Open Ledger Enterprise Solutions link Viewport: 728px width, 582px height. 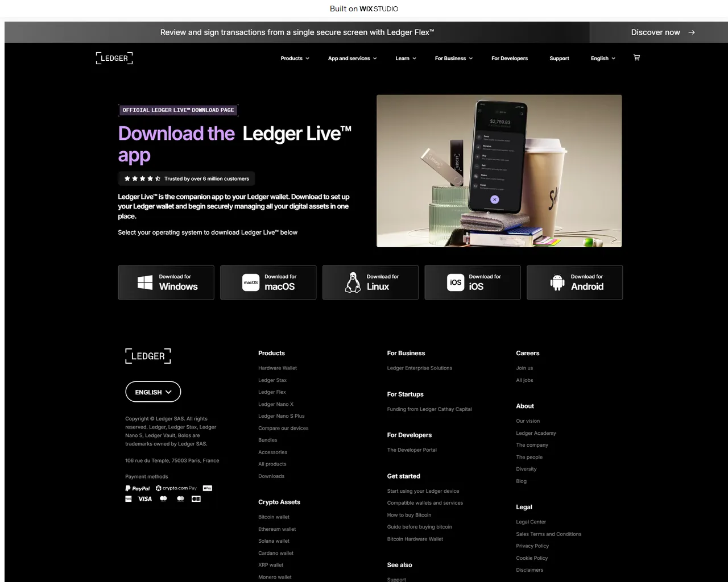coord(420,368)
